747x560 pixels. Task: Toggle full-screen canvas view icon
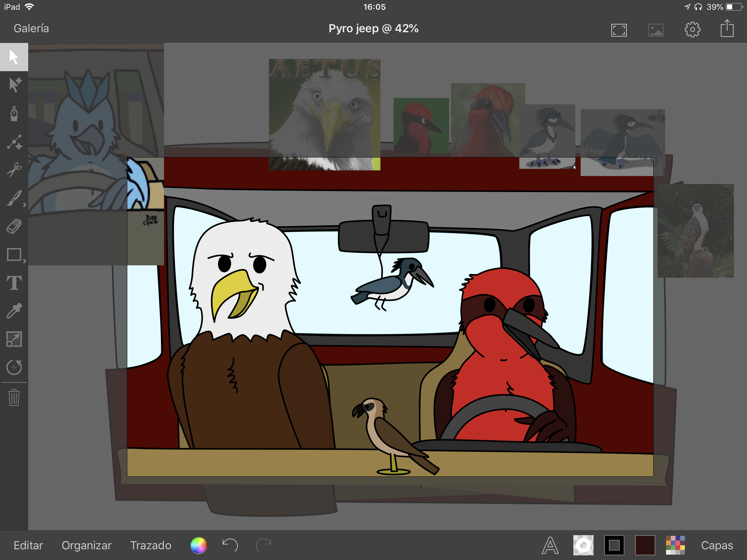coord(619,30)
